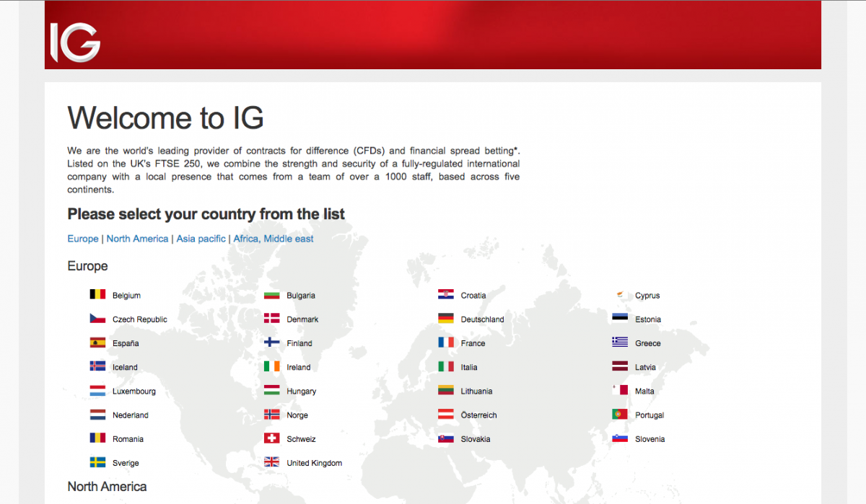Choose the Lithuania country link

pos(477,392)
